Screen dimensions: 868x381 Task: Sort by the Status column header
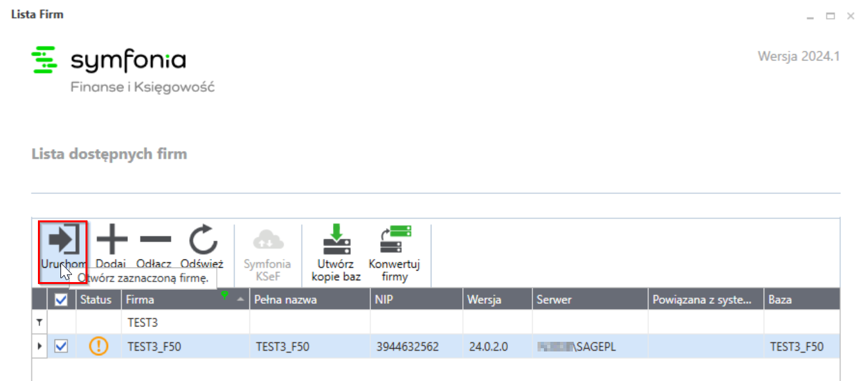98,299
